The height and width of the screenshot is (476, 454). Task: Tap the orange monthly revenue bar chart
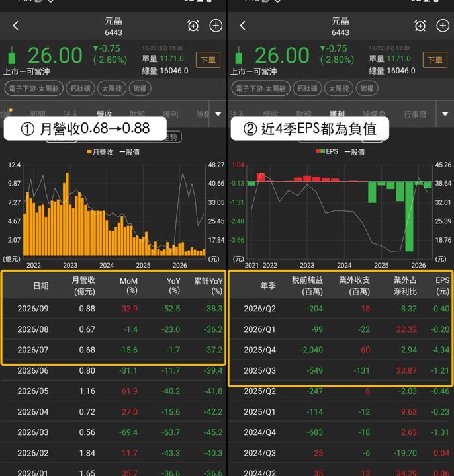(x=114, y=211)
